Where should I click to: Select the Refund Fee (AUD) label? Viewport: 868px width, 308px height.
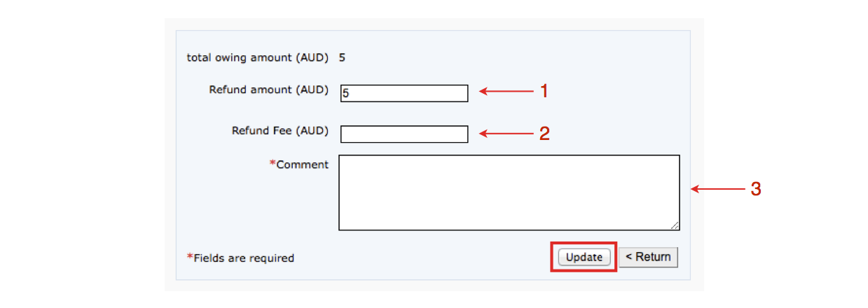click(x=280, y=130)
